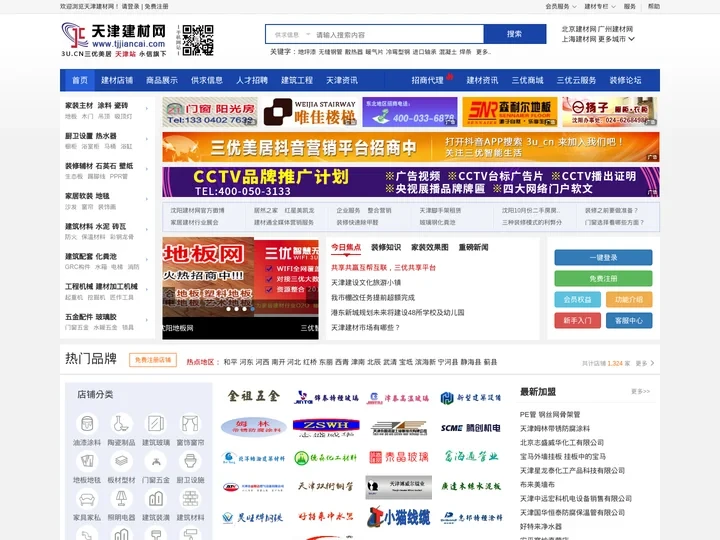Screen dimensions: 720x540
Task: Open 建材店铺 in the nav bar
Action: [117, 80]
